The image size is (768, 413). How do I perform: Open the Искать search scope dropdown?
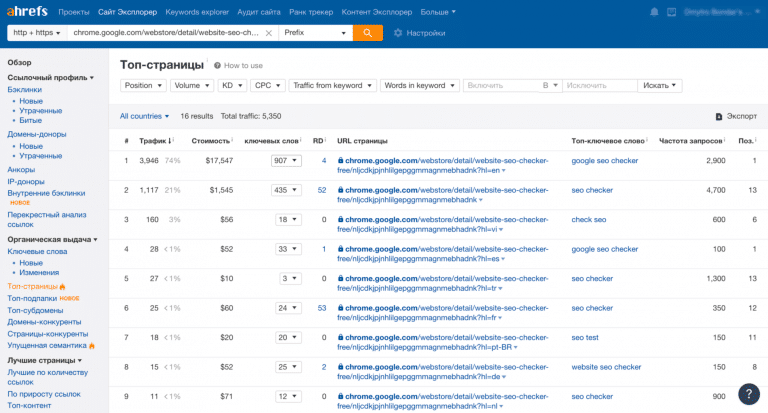(659, 85)
